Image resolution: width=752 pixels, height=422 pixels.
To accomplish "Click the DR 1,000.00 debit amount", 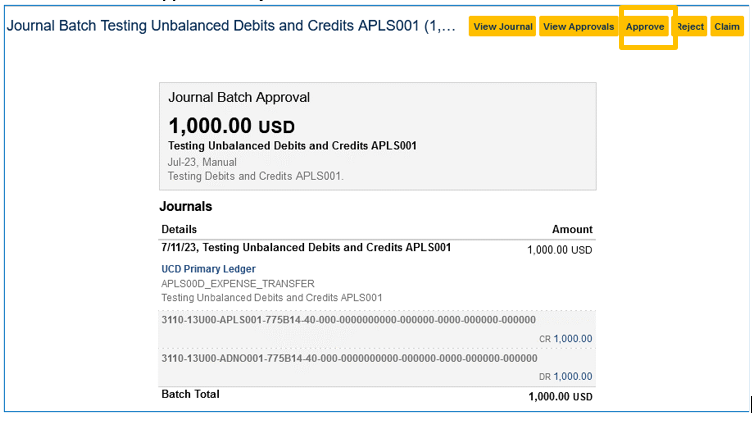I will (x=572, y=376).
